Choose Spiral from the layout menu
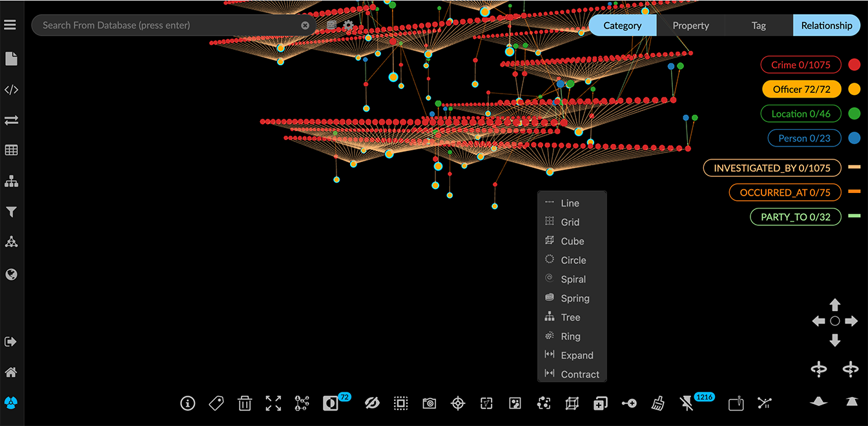The width and height of the screenshot is (868, 426). 573,279
